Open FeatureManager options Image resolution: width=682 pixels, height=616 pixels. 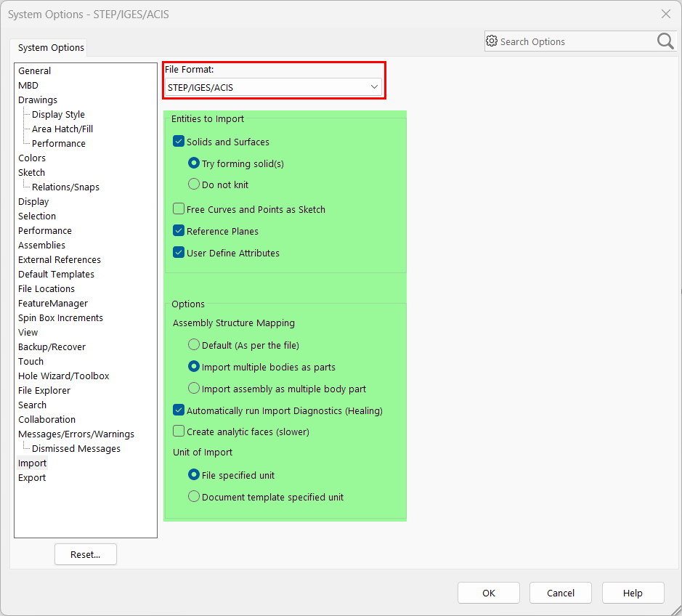pos(53,304)
